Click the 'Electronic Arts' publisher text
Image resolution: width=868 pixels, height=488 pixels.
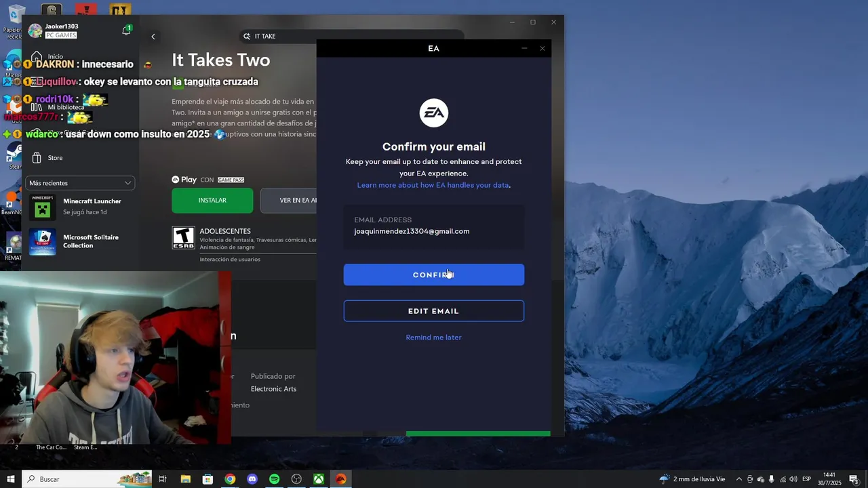(x=273, y=389)
